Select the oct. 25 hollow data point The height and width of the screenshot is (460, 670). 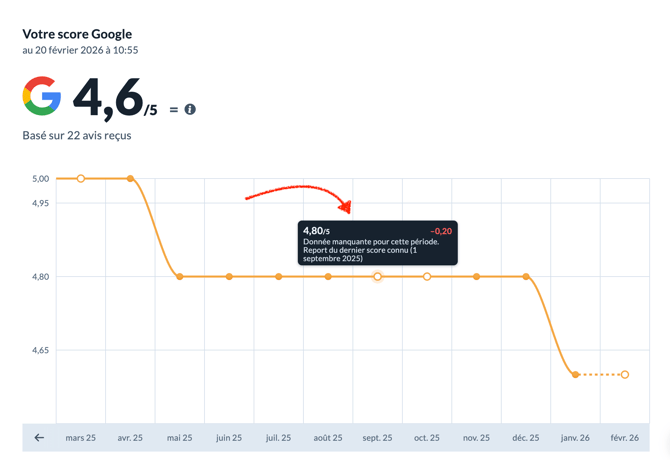(427, 276)
